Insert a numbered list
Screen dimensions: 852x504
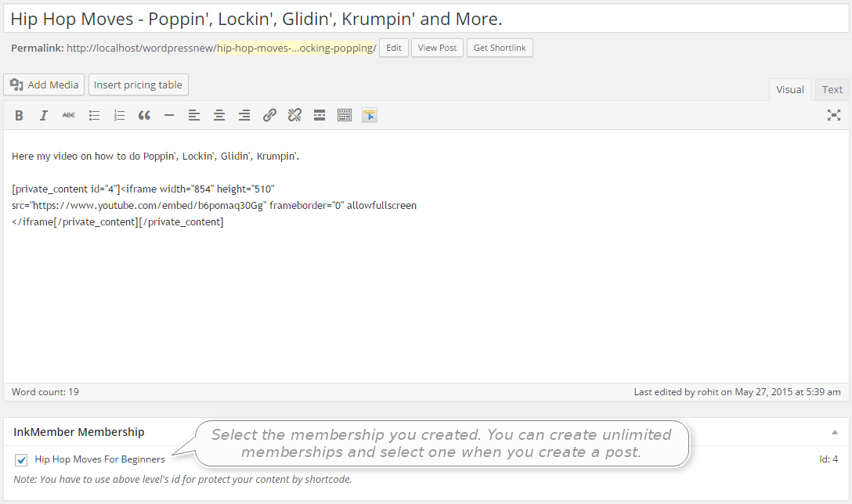(119, 115)
